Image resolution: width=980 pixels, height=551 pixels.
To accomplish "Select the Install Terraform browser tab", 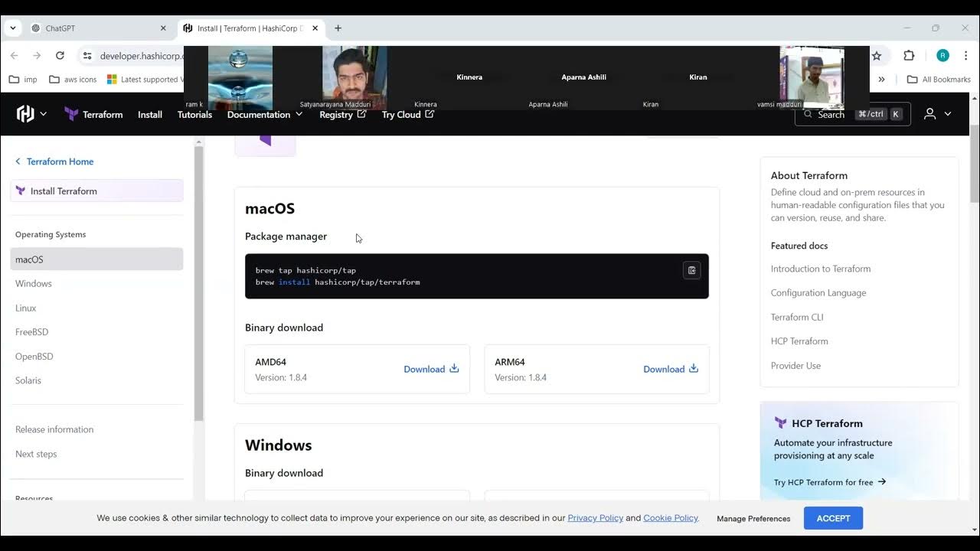I will pyautogui.click(x=250, y=28).
